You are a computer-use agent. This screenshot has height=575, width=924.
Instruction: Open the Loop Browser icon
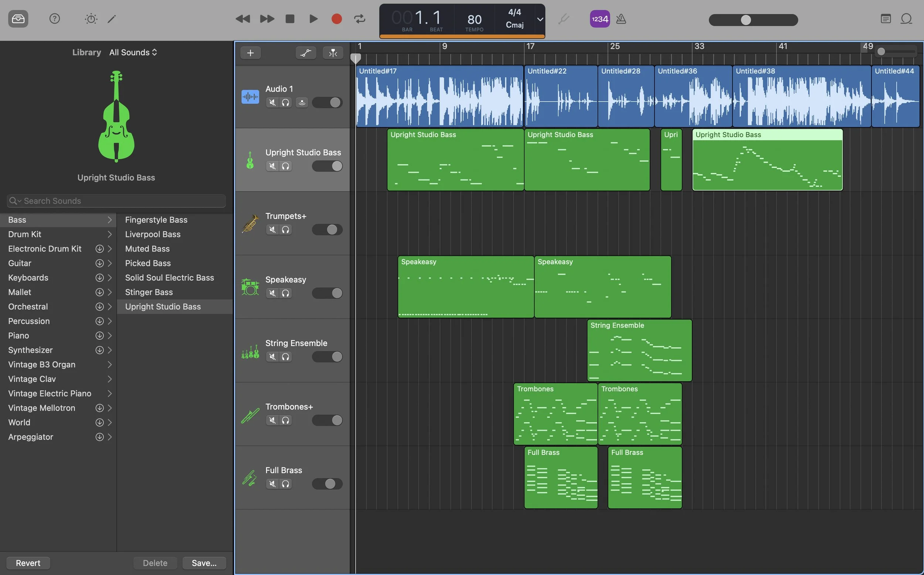click(906, 18)
